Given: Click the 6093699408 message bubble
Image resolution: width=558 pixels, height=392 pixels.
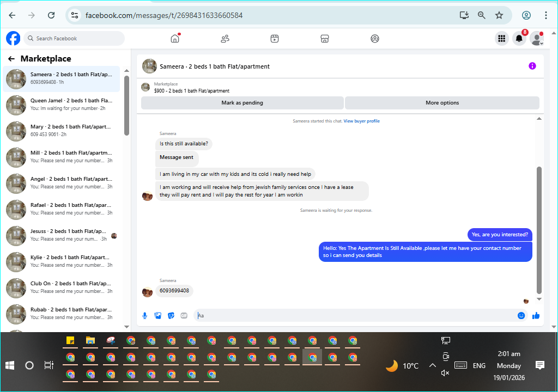Looking at the screenshot, I should point(174,291).
